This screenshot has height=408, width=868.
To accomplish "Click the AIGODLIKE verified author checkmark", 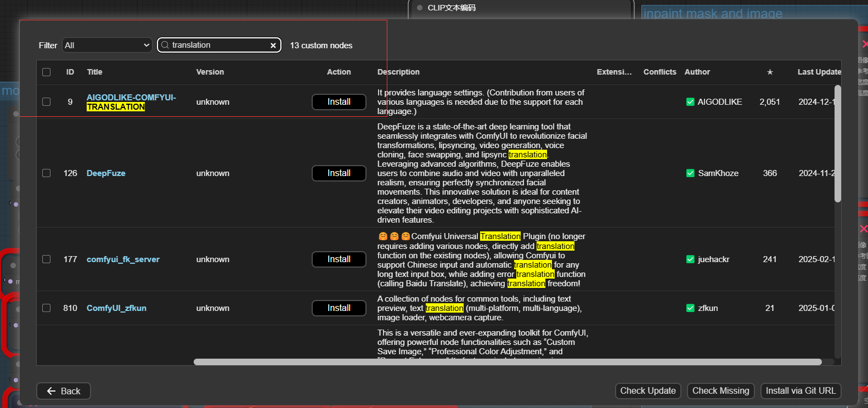I will (x=690, y=102).
